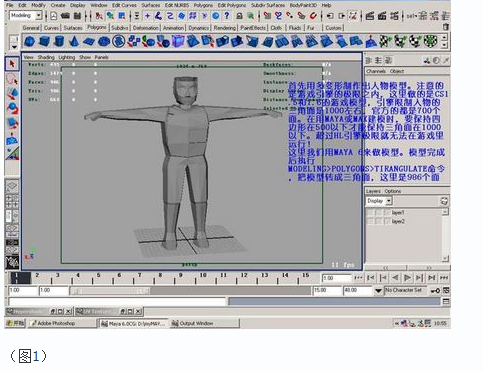Open the Layers menu in layer editor
The image size is (483, 373).
(373, 191)
